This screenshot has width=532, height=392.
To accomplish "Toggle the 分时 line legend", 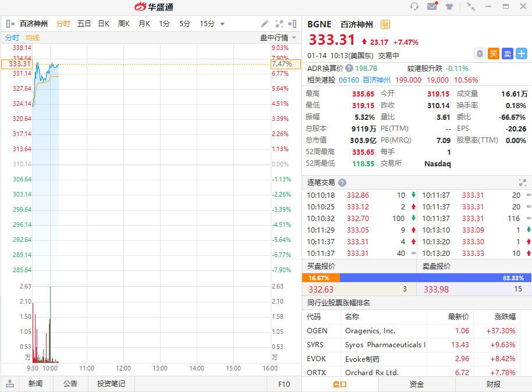I will 12,38.
